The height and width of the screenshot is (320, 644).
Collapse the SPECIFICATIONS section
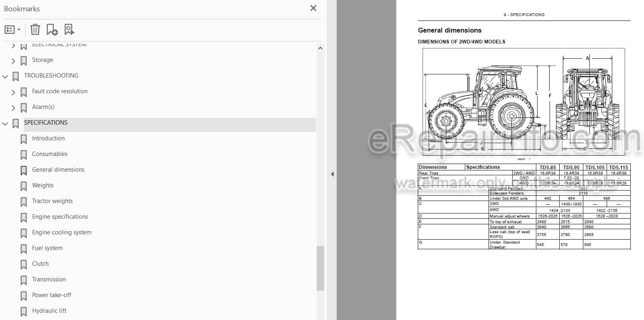click(x=5, y=124)
